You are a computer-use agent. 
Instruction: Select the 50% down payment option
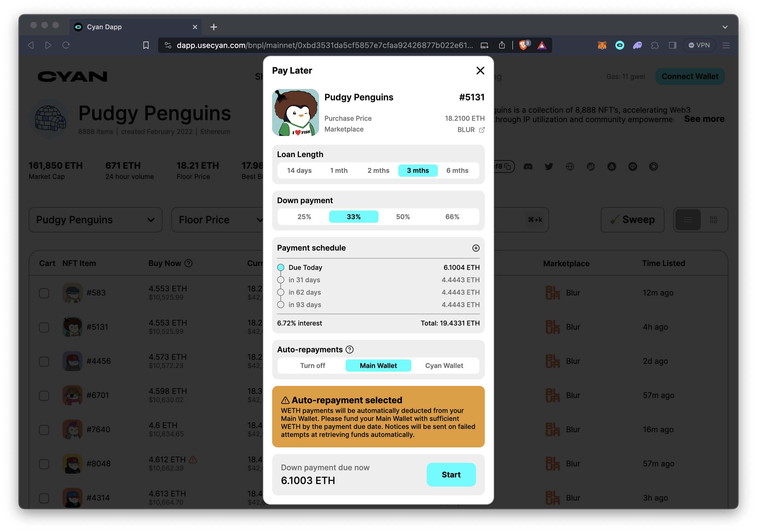coord(402,216)
